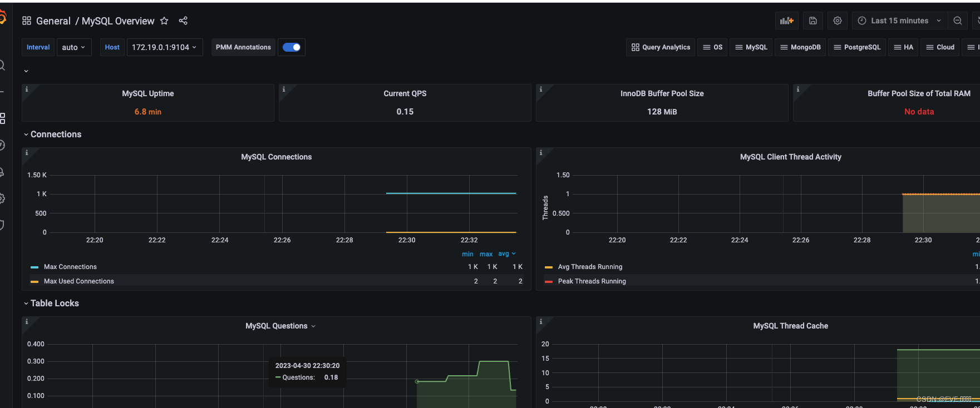
Task: Open the Interval auto dropdown
Action: click(74, 47)
